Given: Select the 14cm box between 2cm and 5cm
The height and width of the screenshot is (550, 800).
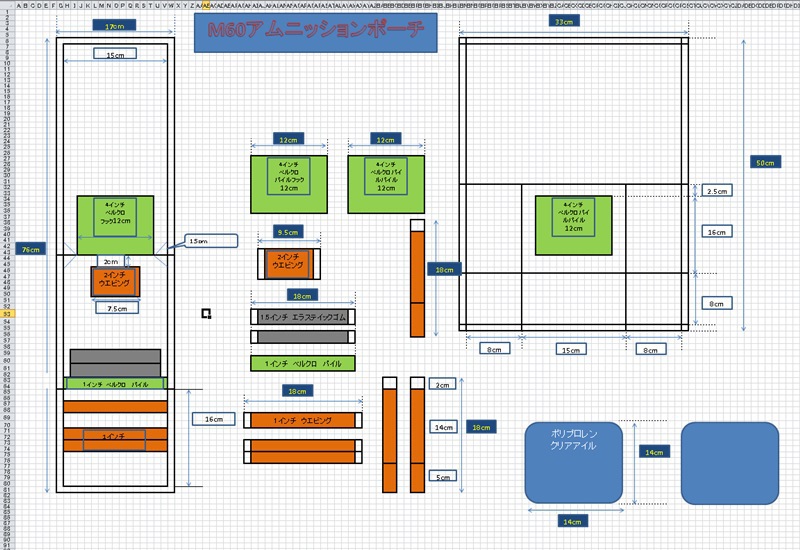Looking at the screenshot, I should point(442,427).
